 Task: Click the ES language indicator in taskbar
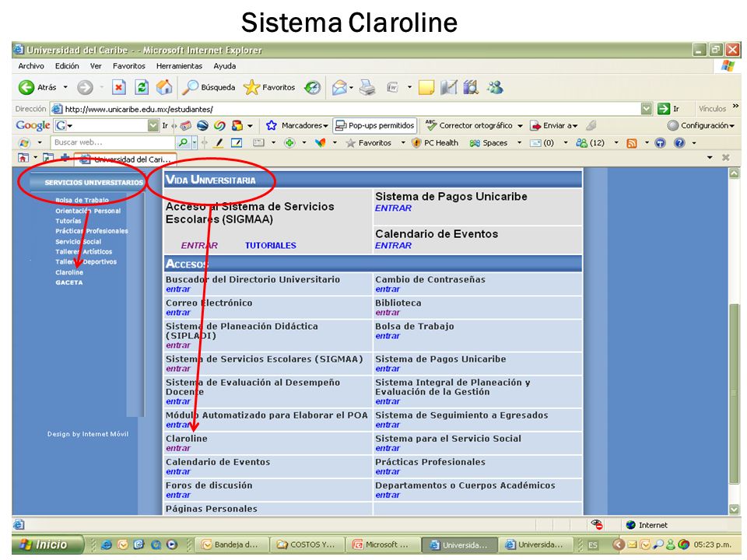593,544
